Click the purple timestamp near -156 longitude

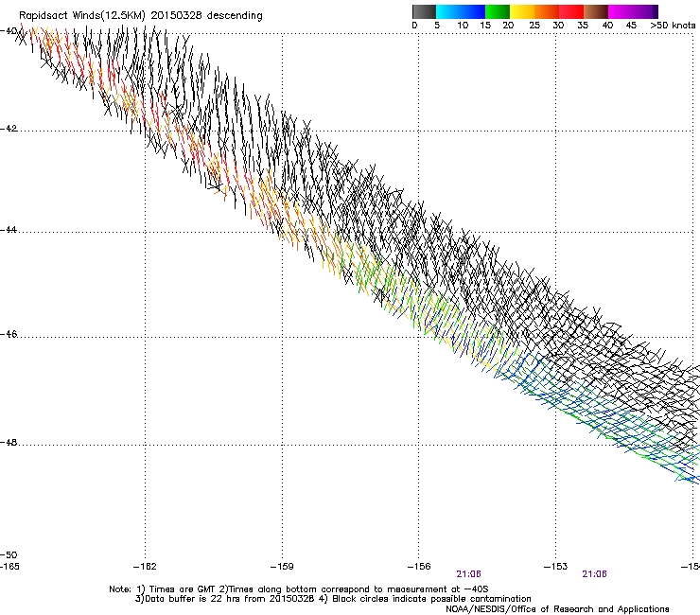pyautogui.click(x=468, y=574)
